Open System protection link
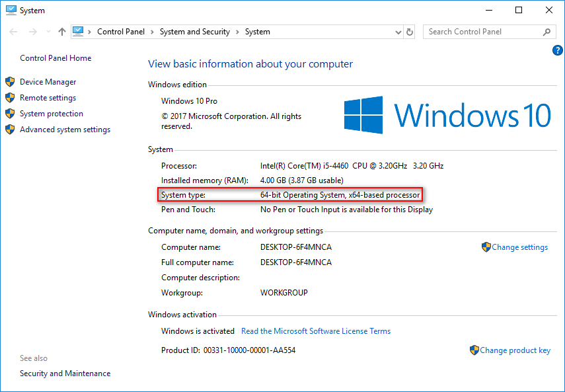This screenshot has width=565, height=392. (x=52, y=114)
